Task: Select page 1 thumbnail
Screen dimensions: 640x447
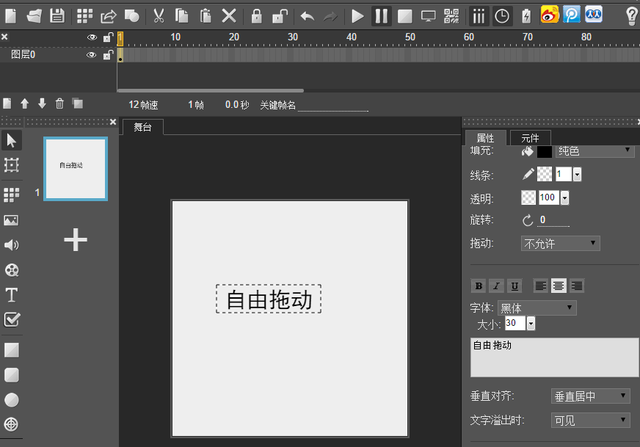Action: (x=76, y=168)
